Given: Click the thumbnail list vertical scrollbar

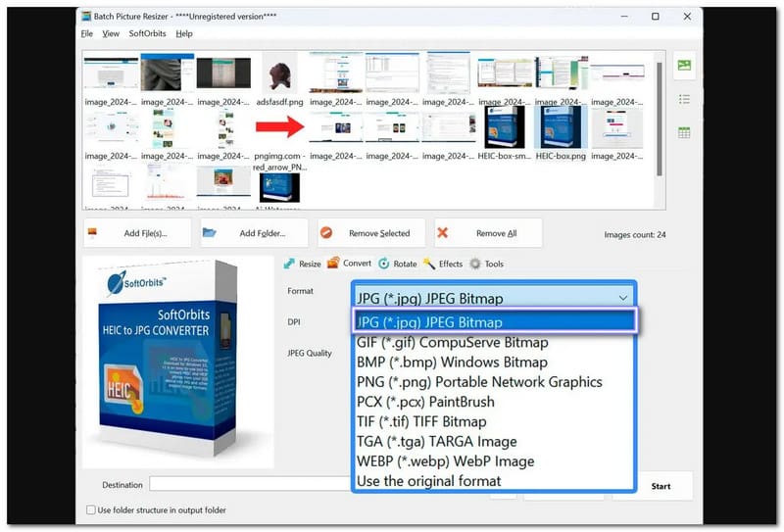Looking at the screenshot, I should point(660,119).
